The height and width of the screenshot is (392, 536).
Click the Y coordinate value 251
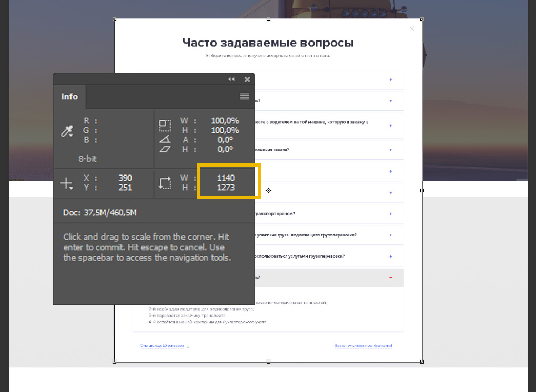(125, 188)
